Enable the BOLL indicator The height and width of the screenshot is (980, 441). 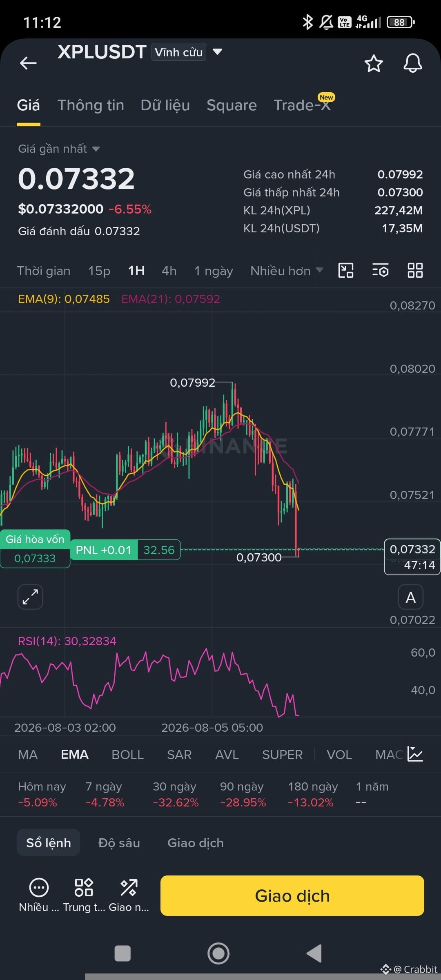click(x=127, y=755)
